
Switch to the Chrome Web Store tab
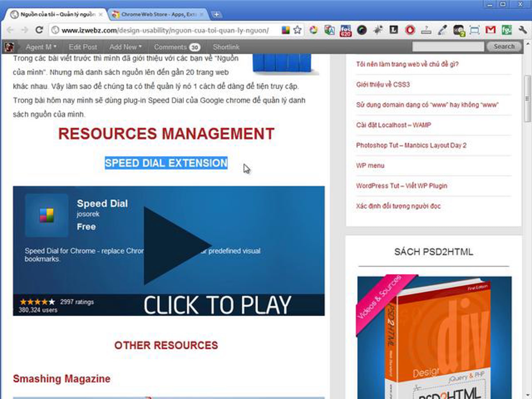tap(159, 15)
